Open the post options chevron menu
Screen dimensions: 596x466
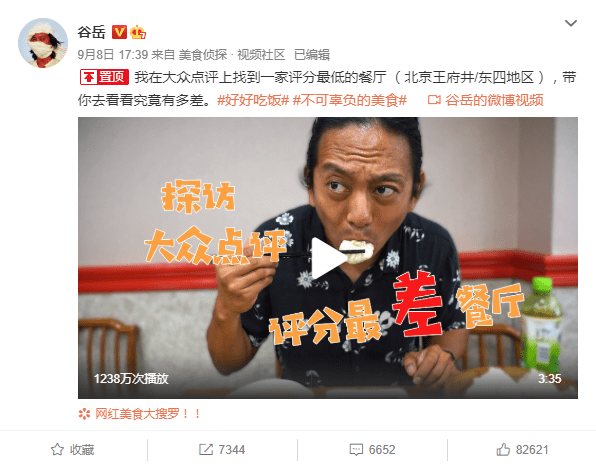(x=571, y=23)
